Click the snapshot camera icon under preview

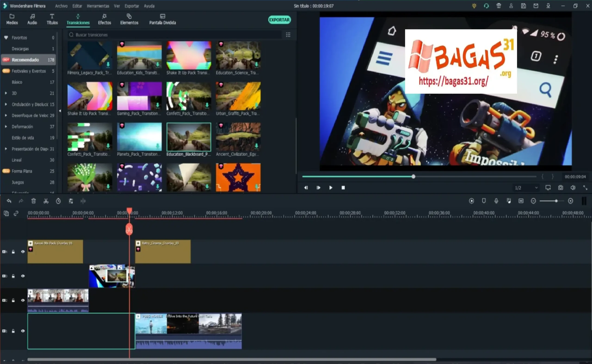pos(561,188)
